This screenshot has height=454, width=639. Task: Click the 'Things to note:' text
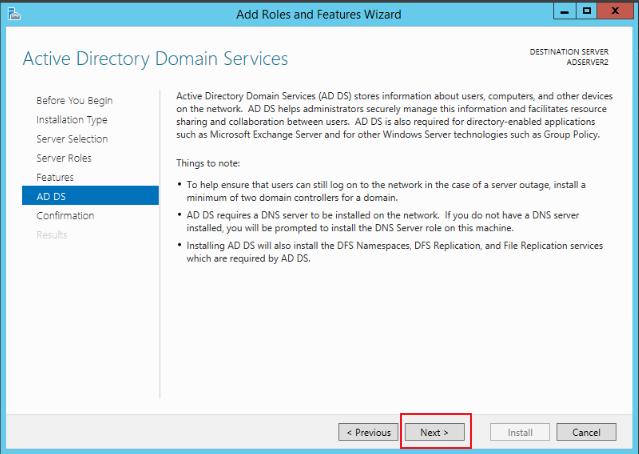pyautogui.click(x=208, y=163)
